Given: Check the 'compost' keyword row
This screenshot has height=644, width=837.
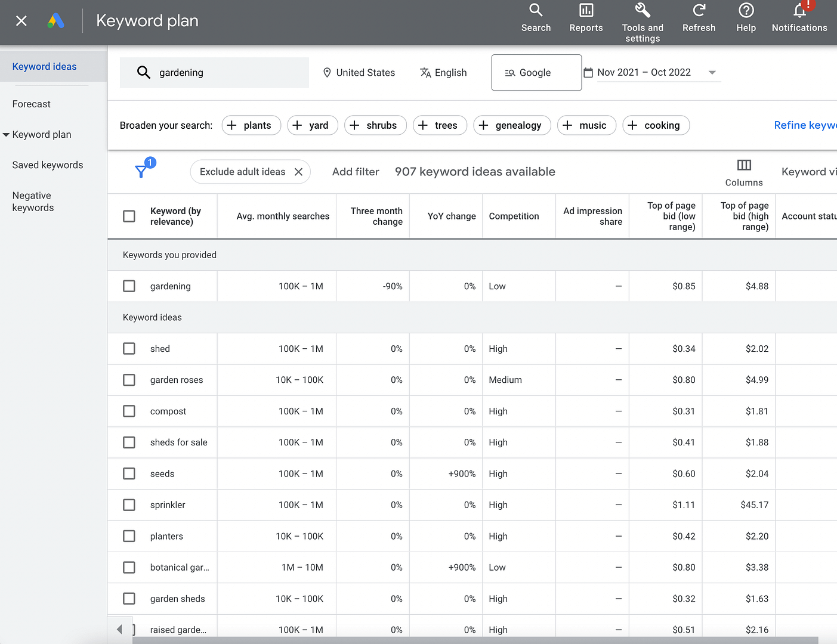Looking at the screenshot, I should pyautogui.click(x=129, y=411).
